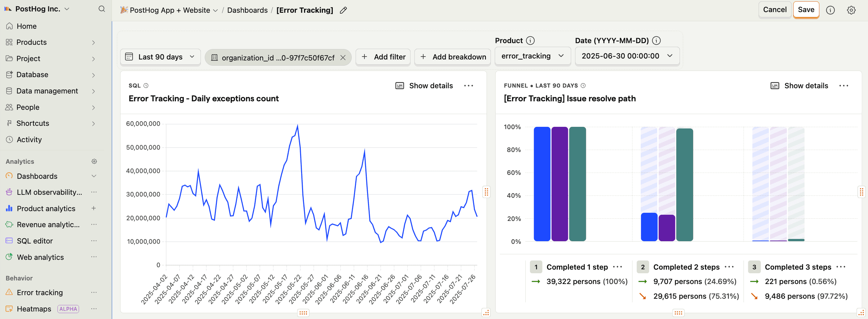Click the Activity clock icon

[9, 139]
